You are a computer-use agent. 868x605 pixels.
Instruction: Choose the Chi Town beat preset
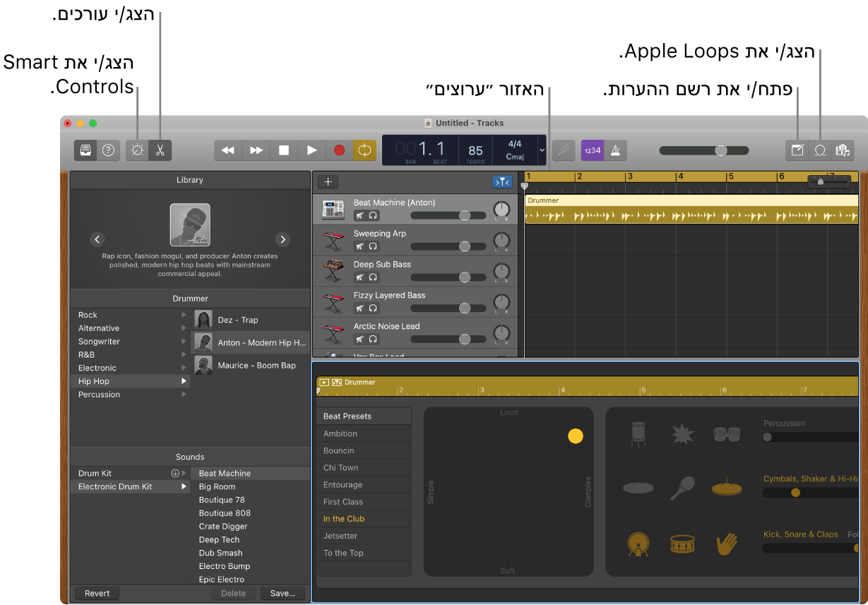(x=364, y=468)
